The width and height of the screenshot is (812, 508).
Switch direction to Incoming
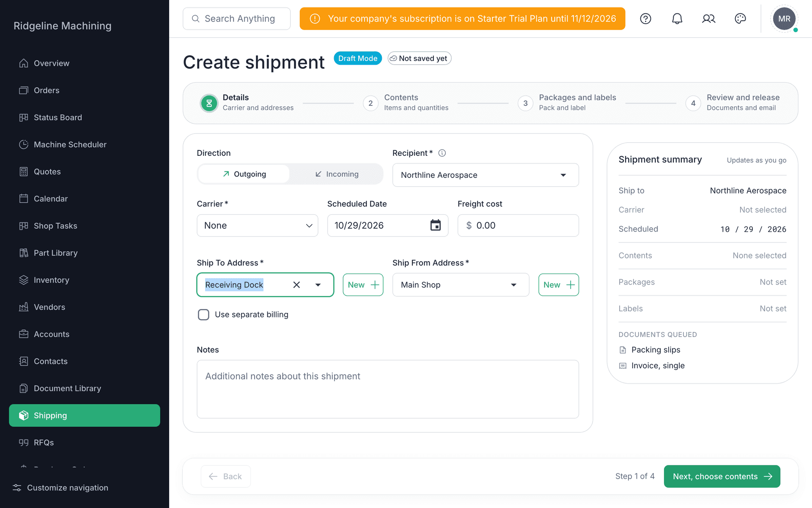coord(337,174)
